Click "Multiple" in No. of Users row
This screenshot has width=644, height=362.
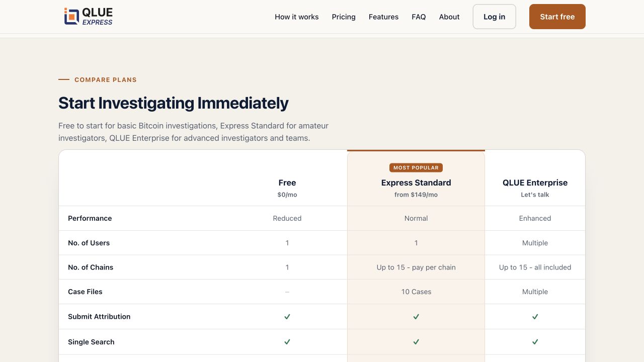coord(535,243)
